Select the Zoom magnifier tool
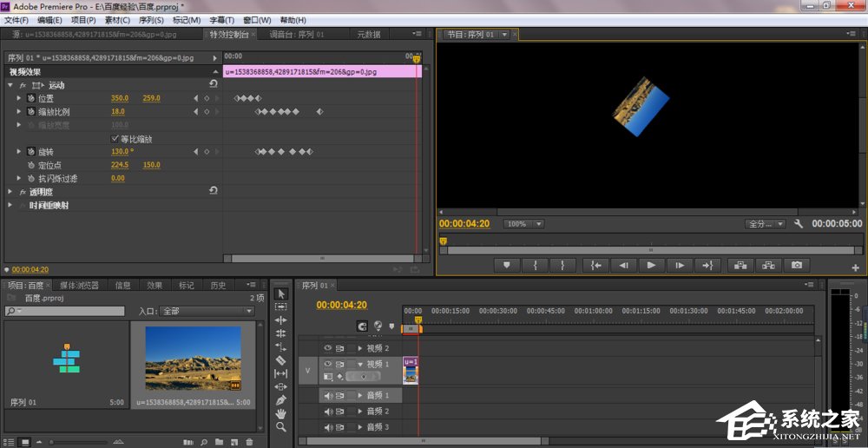This screenshot has width=868, height=448. pos(281,426)
